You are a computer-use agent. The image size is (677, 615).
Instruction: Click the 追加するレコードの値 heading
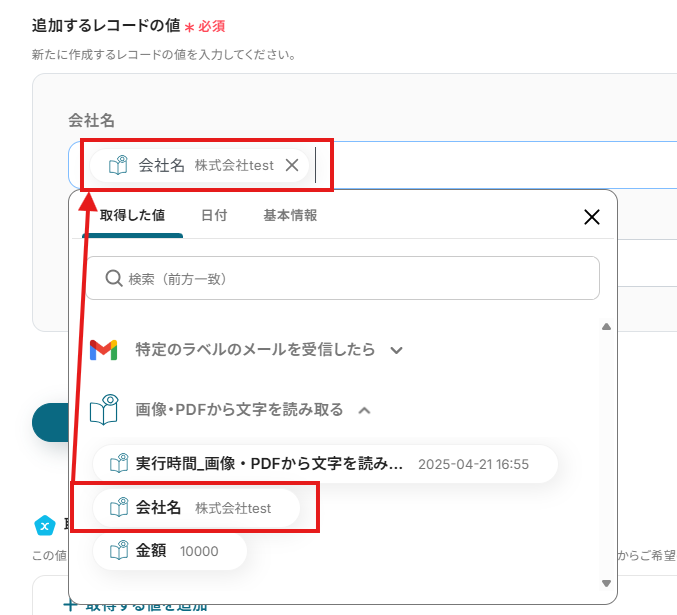click(x=106, y=25)
